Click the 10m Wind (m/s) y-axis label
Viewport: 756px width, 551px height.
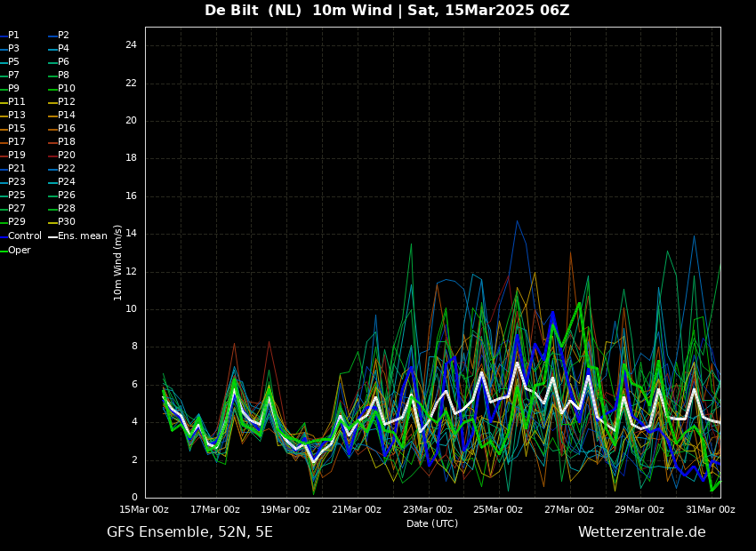(118, 262)
